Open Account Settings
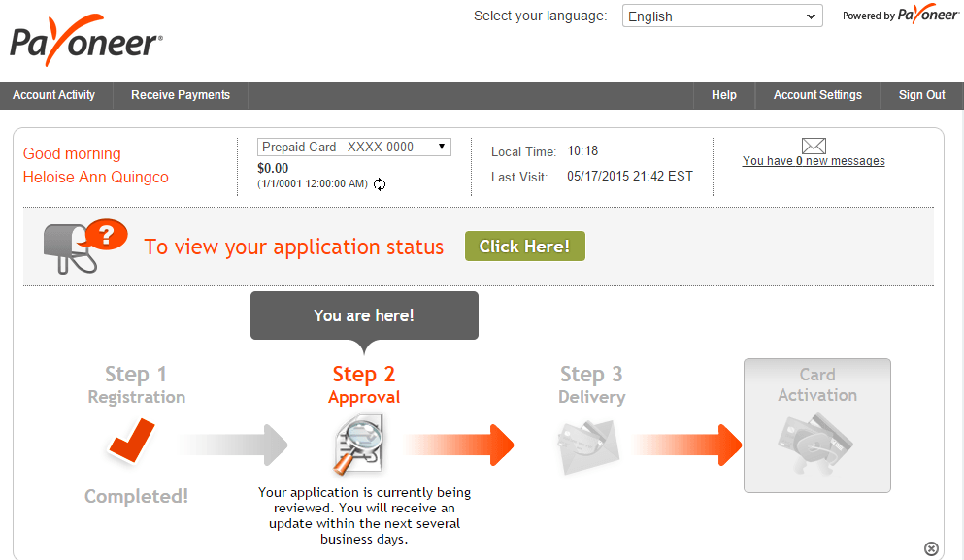Image resolution: width=964 pixels, height=560 pixels. 816,95
